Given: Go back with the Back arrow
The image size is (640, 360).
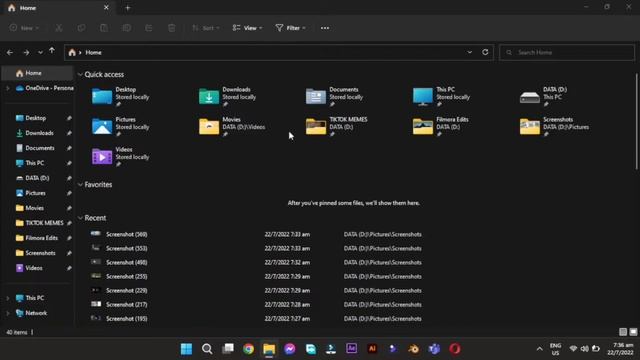Looking at the screenshot, I should point(10,52).
